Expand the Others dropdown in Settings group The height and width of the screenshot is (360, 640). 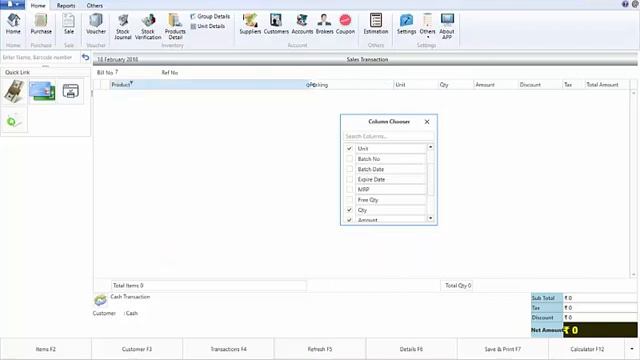tap(427, 25)
